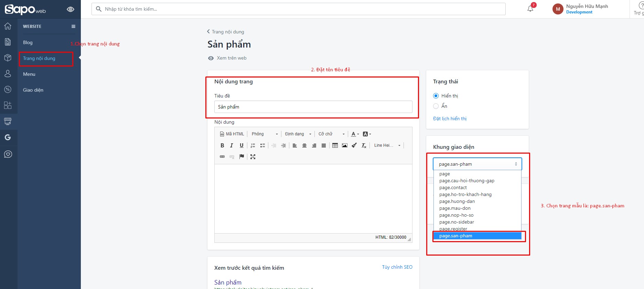Open the Customers person icon in sidebar

point(8,74)
